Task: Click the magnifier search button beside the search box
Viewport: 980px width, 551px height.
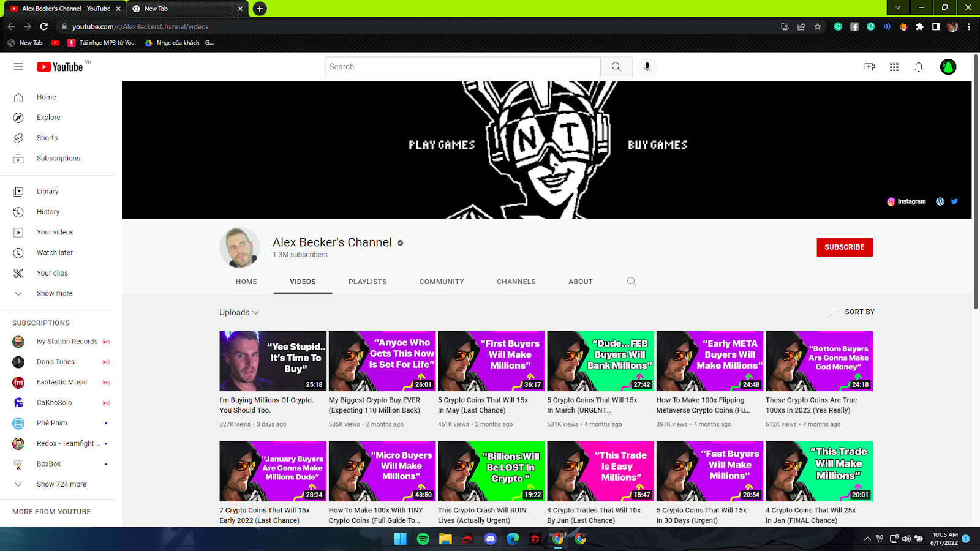Action: pos(616,67)
